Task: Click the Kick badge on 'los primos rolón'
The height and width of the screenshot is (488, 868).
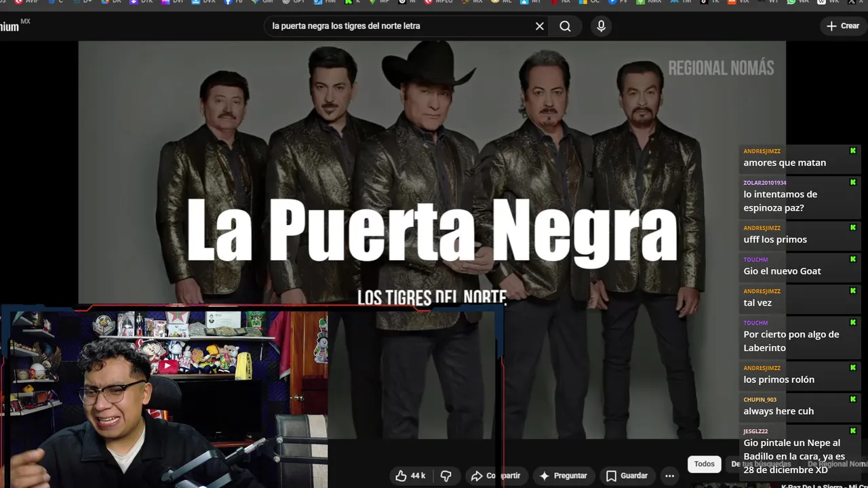Action: (853, 368)
